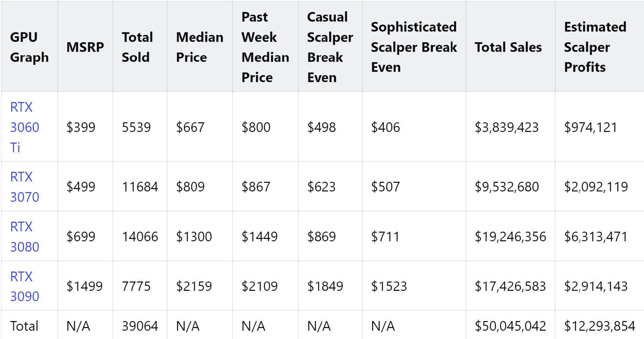Select the 39064 total sold cell
This screenshot has height=339, width=644.
[x=140, y=326]
